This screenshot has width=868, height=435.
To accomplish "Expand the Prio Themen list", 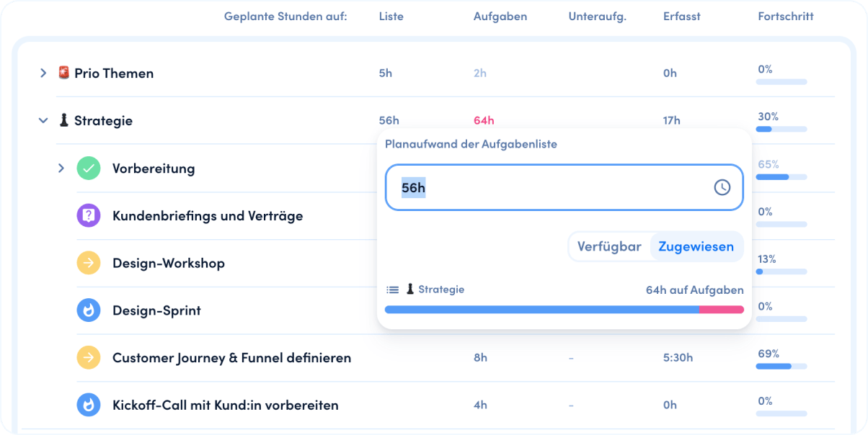I will click(43, 73).
